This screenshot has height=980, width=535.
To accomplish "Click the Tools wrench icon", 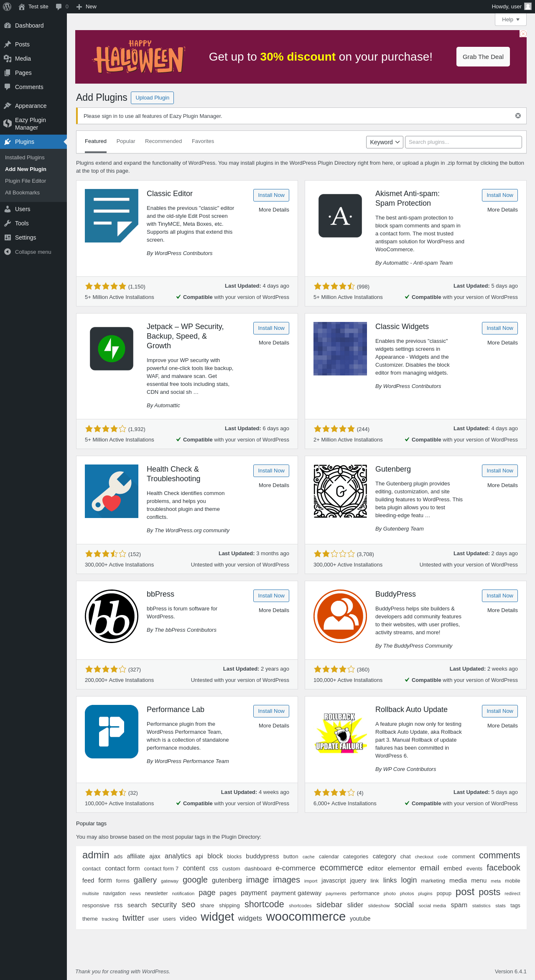I will pos(8,223).
